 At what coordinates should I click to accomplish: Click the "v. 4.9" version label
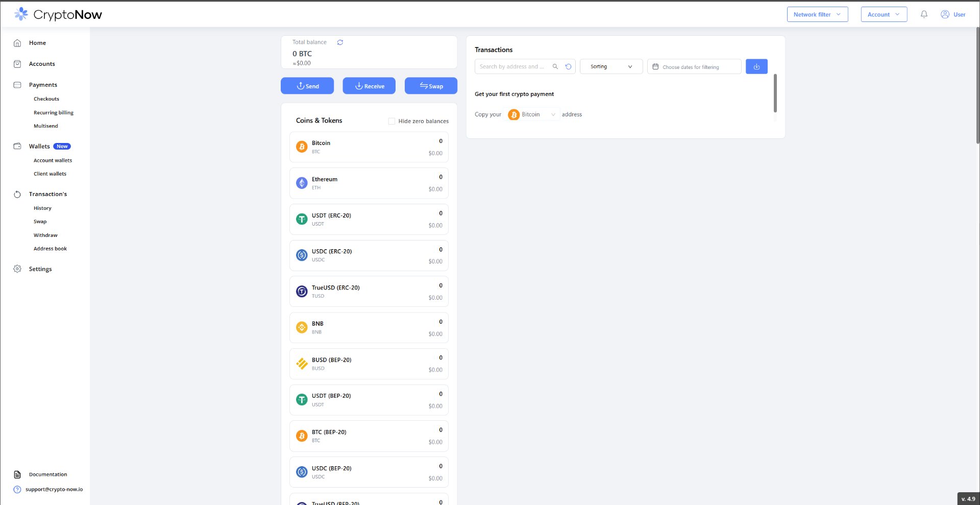click(x=968, y=499)
